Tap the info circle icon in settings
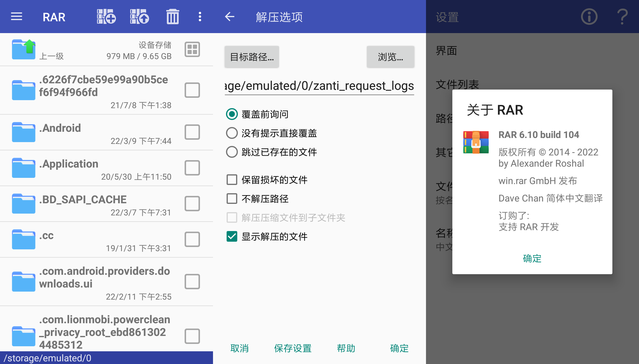This screenshot has width=639, height=364. [x=589, y=17]
